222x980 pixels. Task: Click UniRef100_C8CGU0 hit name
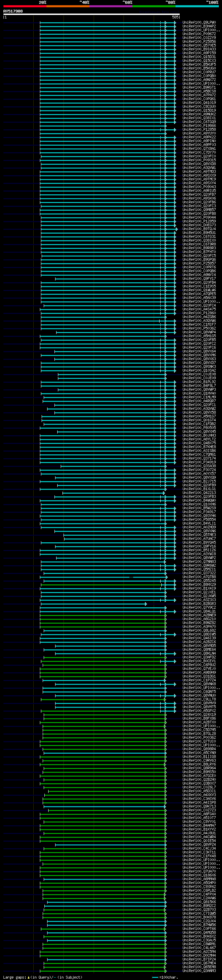199,106
